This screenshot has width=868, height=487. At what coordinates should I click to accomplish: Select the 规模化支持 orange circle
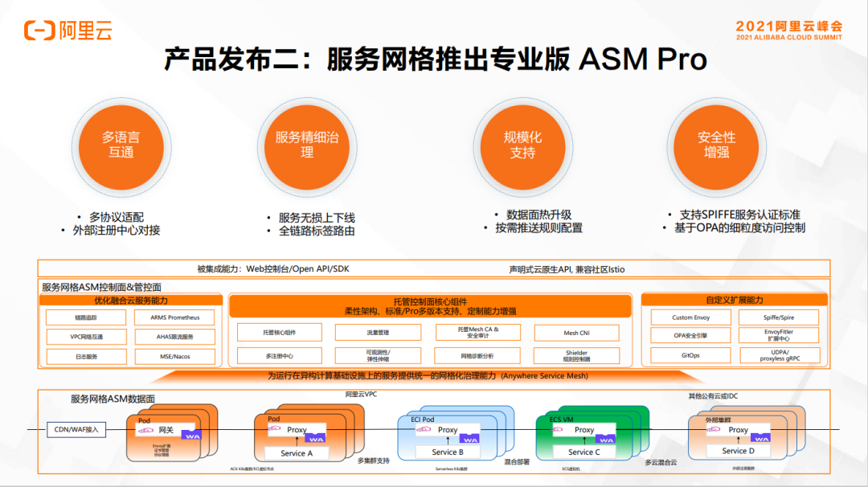pos(522,147)
